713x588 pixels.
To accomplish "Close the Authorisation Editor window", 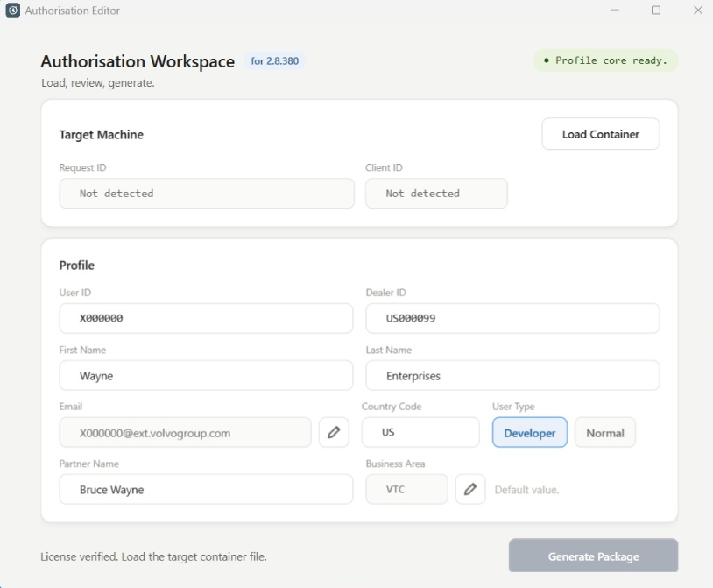I will (x=698, y=10).
